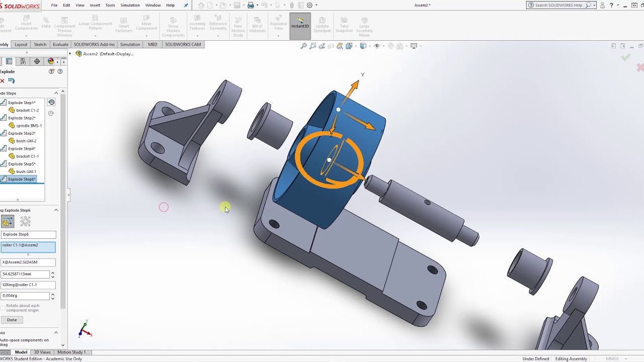Collapse the Explode Steps section
The image size is (644, 362).
point(56,93)
